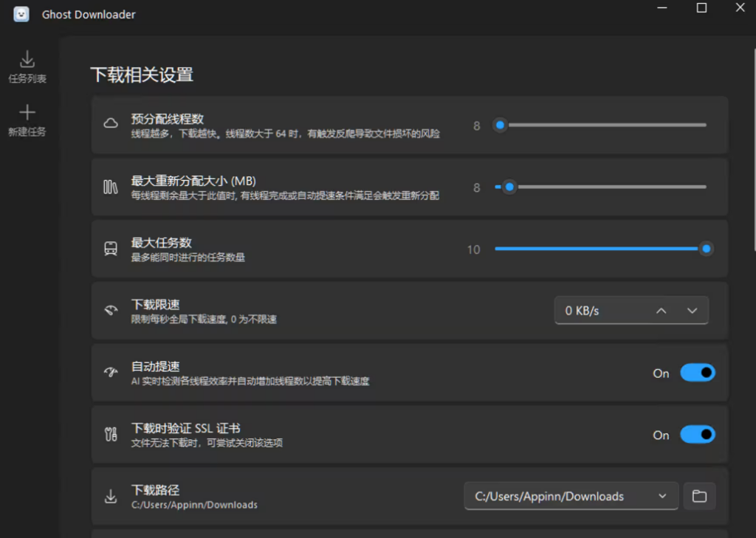Disable the 自动提速 auto-boost switch
756x538 pixels.
pyautogui.click(x=697, y=373)
